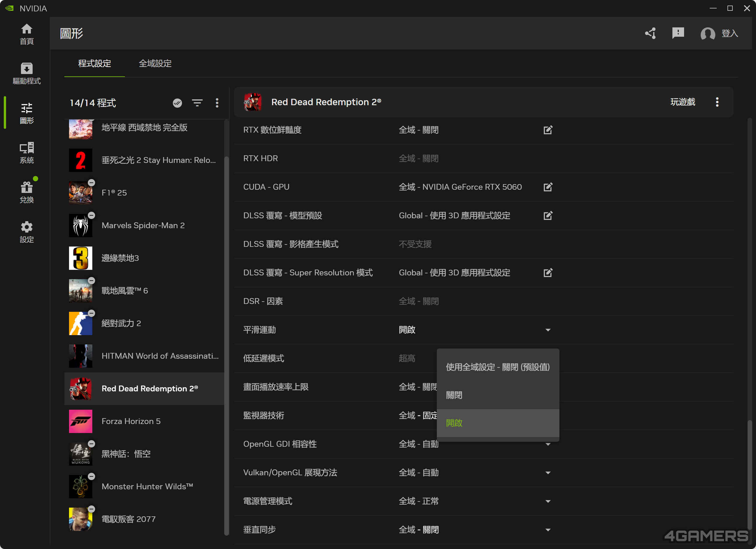Click the filter icon in program list
This screenshot has height=549, width=756.
197,103
